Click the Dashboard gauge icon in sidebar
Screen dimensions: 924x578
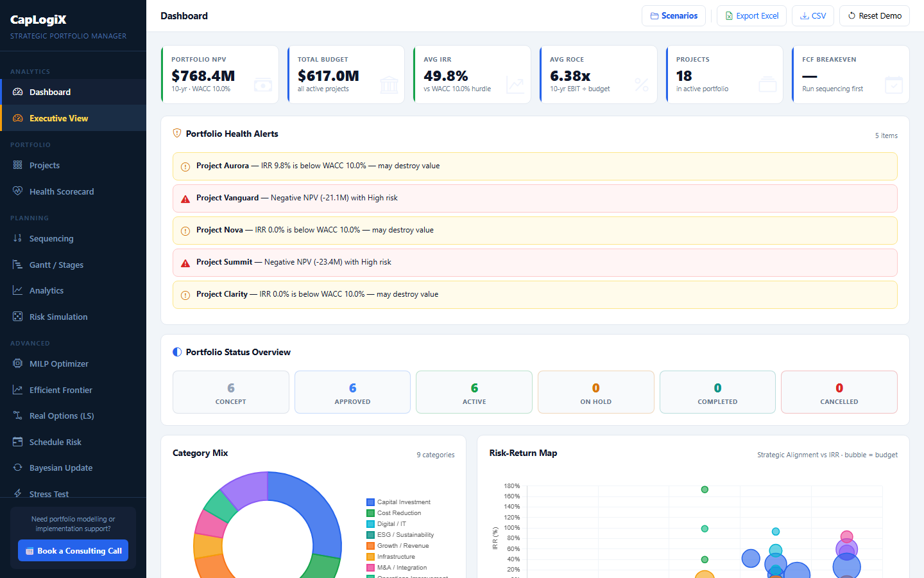coord(18,92)
